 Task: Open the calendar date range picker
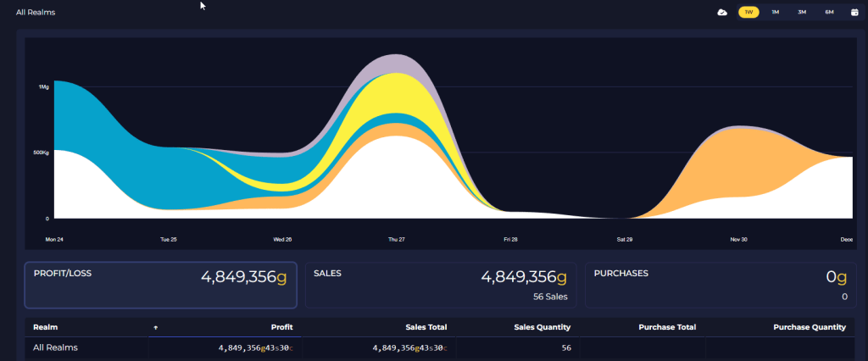pos(854,12)
